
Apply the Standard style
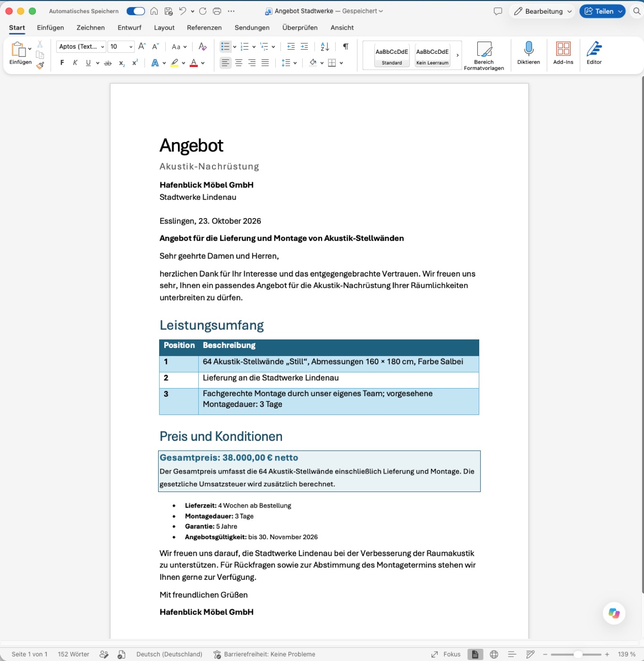(x=392, y=55)
